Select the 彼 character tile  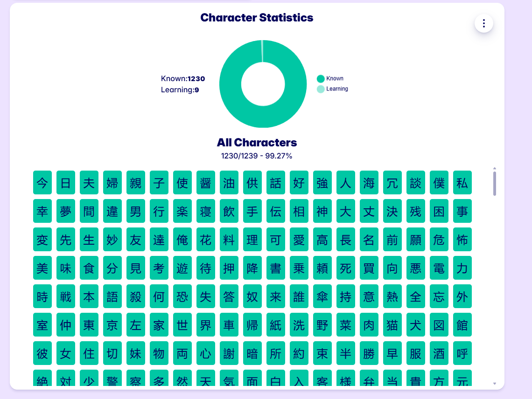point(42,353)
